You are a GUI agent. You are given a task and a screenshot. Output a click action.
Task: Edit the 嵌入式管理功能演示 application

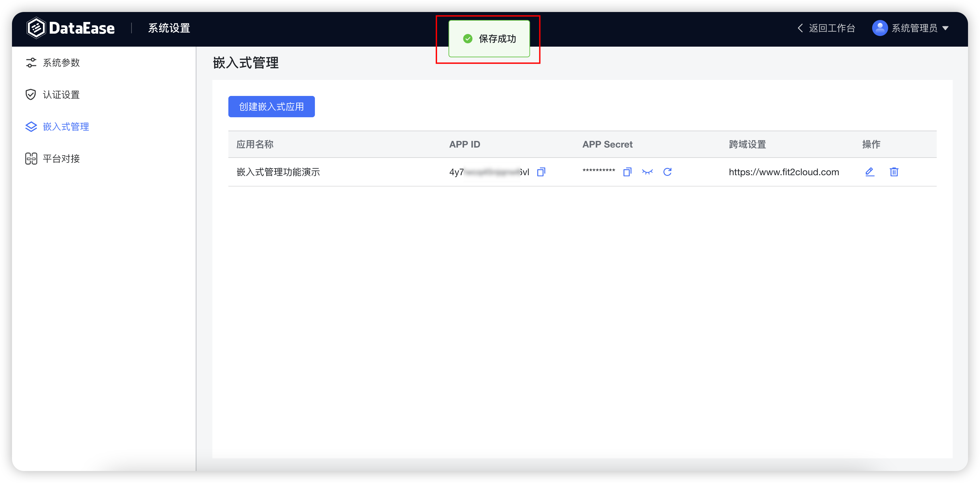870,172
